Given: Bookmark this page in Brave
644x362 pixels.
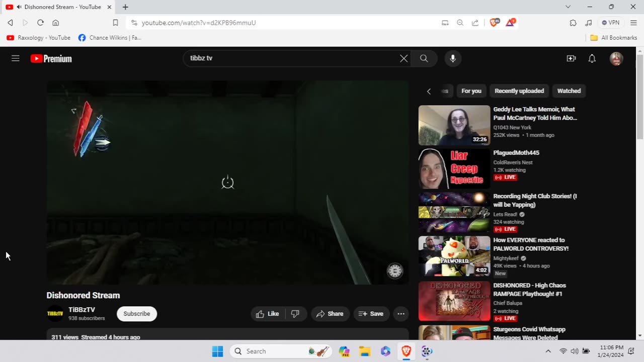Looking at the screenshot, I should [115, 23].
